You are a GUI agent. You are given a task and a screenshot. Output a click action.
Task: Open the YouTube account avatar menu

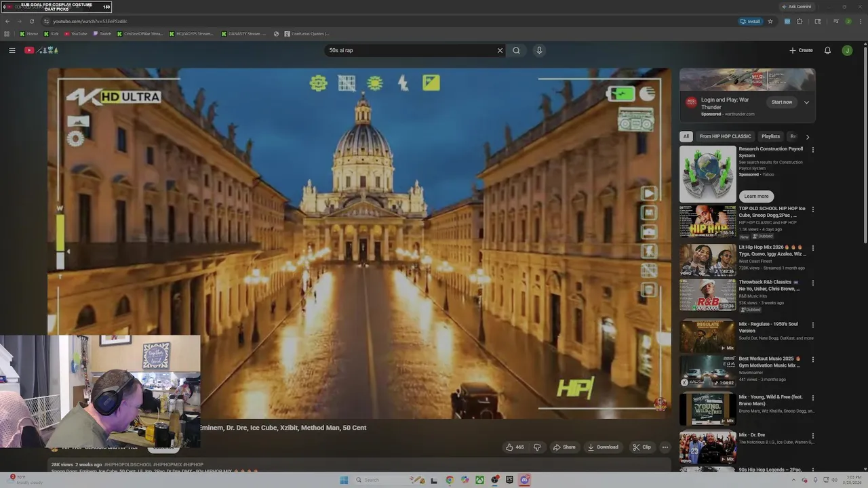[x=847, y=50]
